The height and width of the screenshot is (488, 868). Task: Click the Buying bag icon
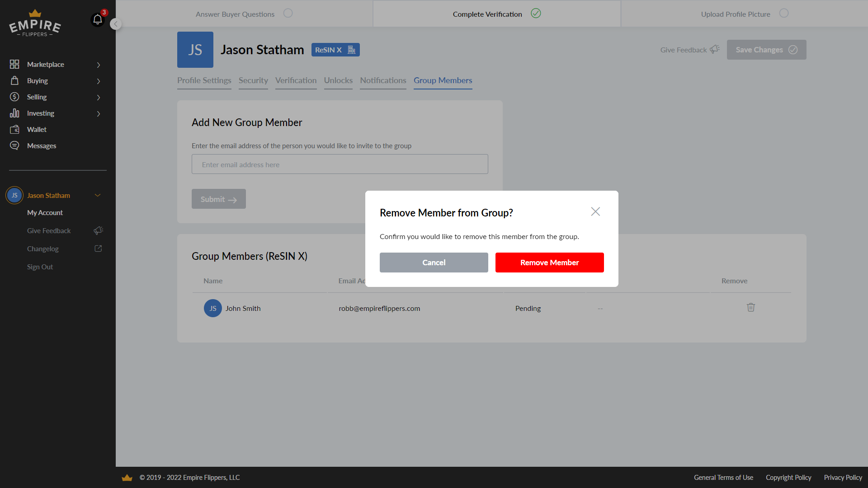14,80
